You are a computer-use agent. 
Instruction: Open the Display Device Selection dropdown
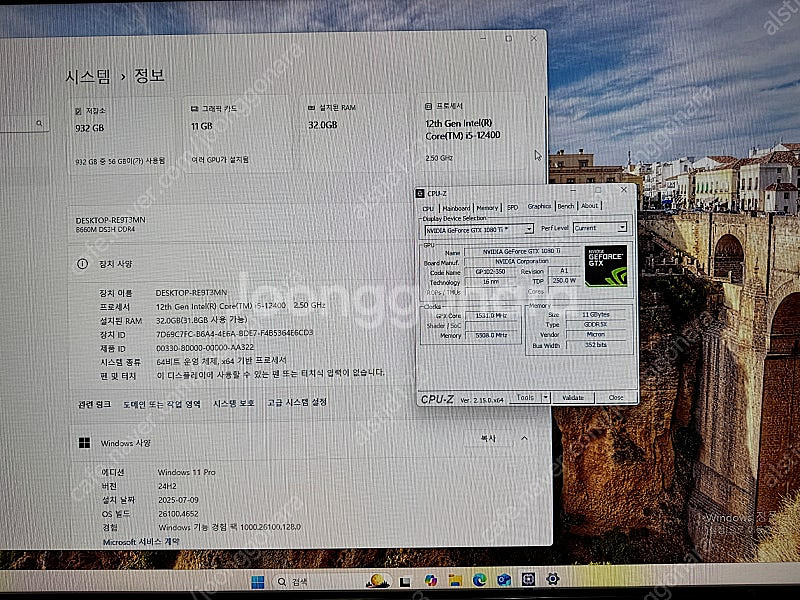[479, 230]
